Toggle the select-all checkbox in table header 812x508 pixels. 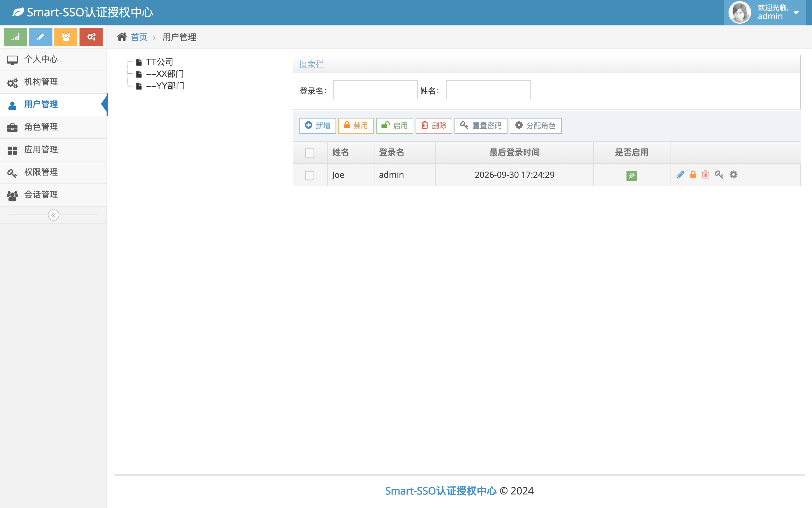(309, 153)
